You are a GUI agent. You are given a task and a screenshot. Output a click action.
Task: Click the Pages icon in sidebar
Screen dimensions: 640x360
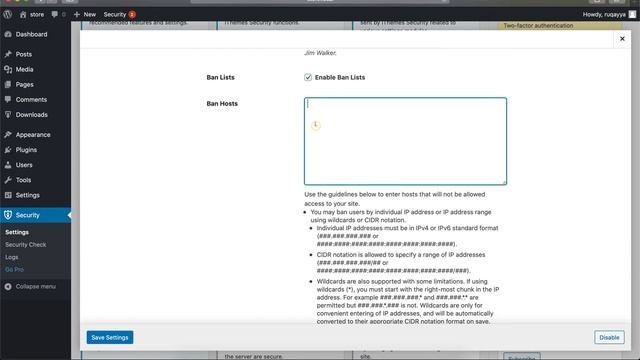click(8, 84)
